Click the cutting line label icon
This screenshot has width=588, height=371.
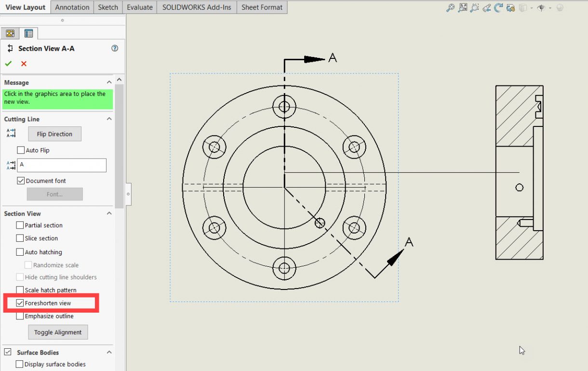11,165
